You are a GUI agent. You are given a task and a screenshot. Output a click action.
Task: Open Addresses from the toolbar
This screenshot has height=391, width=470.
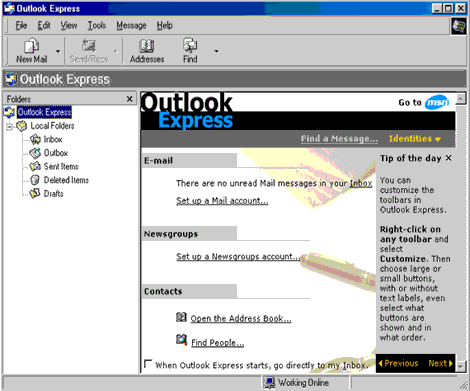(x=147, y=51)
